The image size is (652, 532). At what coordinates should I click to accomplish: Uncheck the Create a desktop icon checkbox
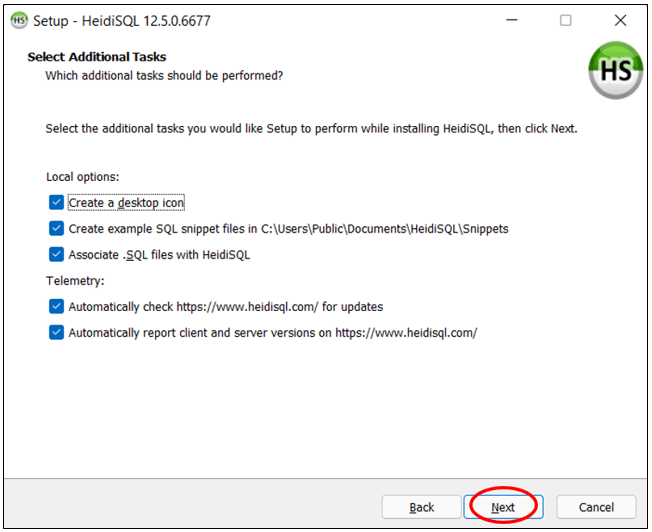click(x=56, y=202)
